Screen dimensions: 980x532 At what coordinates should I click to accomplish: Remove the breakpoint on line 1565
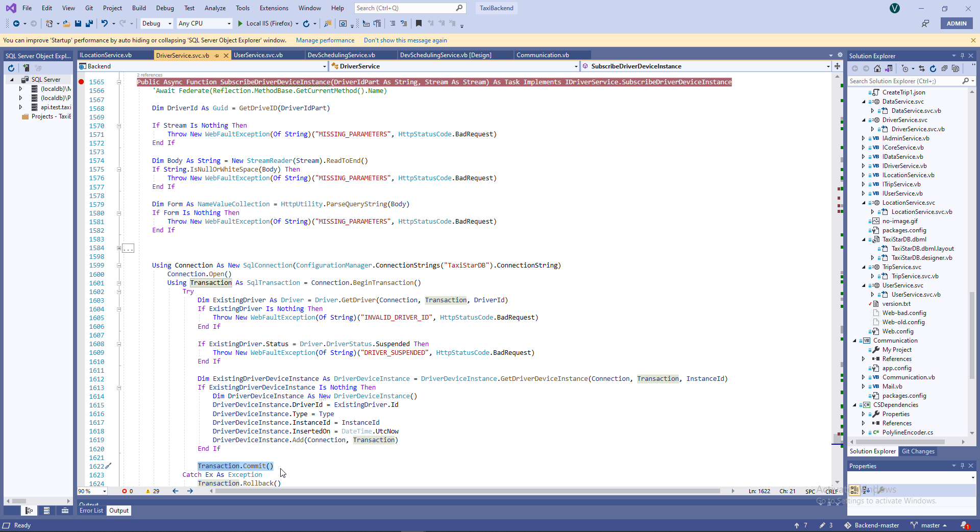(x=81, y=82)
